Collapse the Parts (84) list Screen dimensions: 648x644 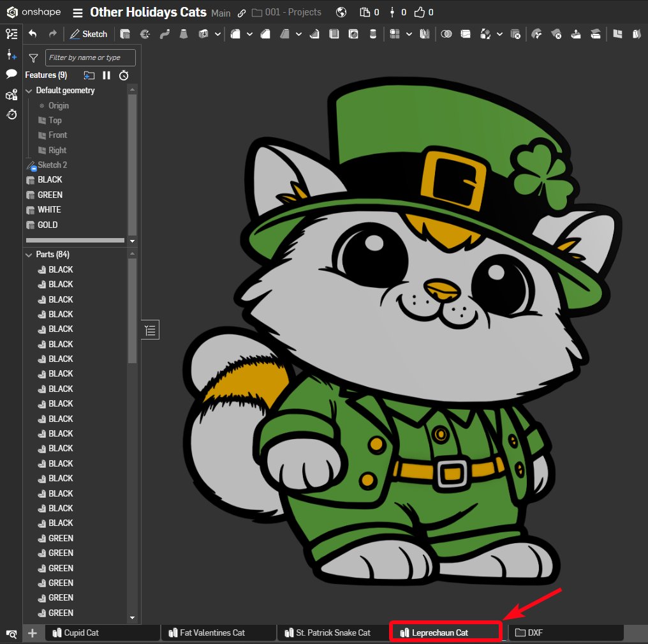(x=29, y=255)
